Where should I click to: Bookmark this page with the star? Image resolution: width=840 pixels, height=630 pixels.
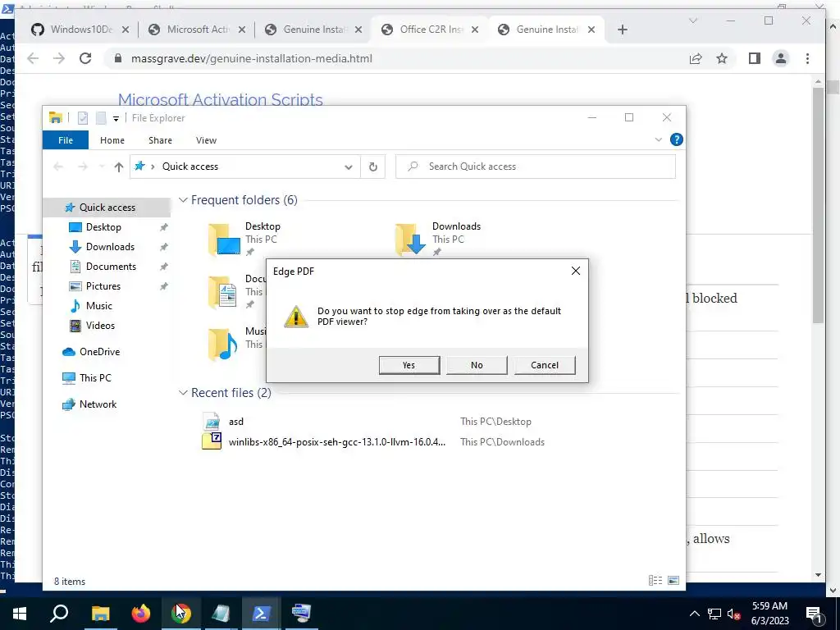click(x=722, y=58)
